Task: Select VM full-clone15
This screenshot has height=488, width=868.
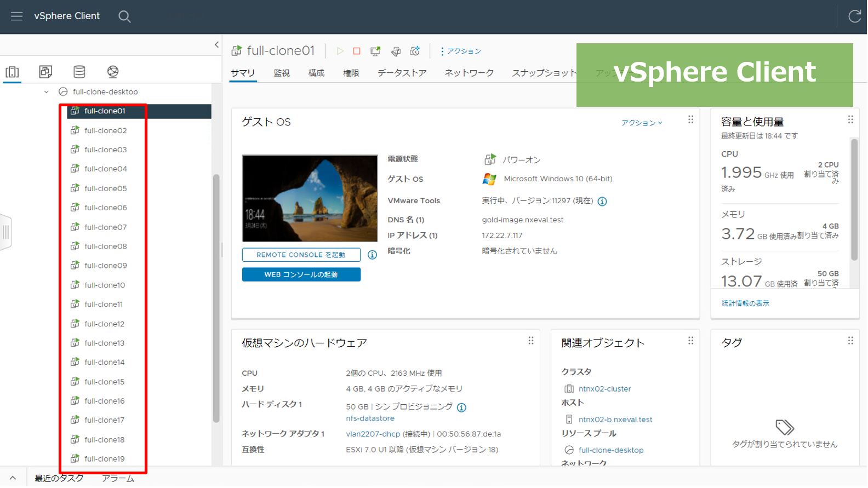Action: tap(105, 383)
